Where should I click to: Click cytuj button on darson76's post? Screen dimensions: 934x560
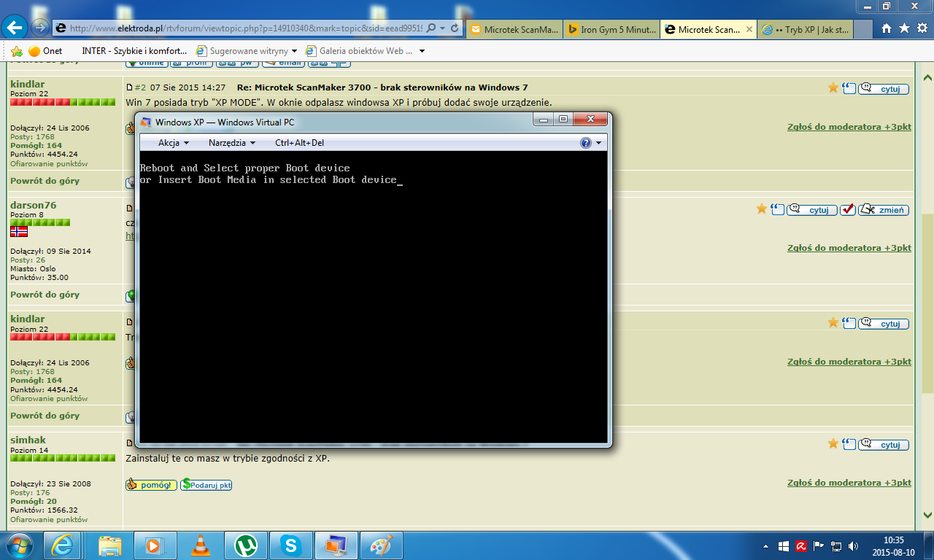tap(813, 210)
